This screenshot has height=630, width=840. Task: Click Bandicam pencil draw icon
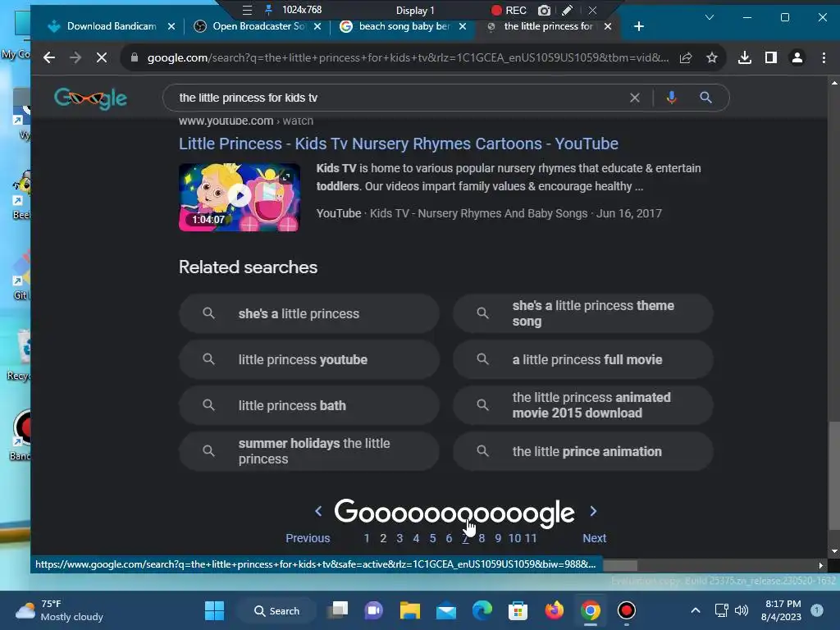(x=568, y=10)
